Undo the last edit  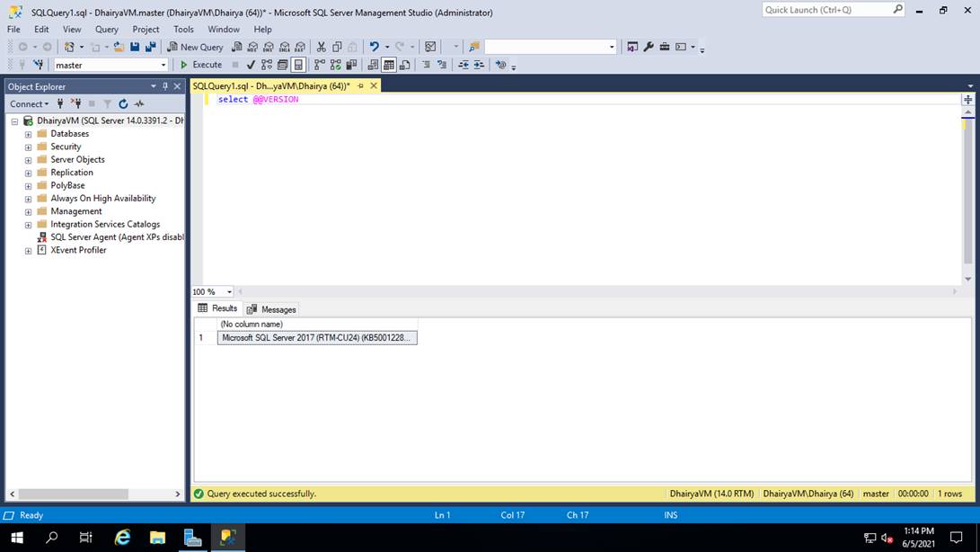(x=373, y=47)
